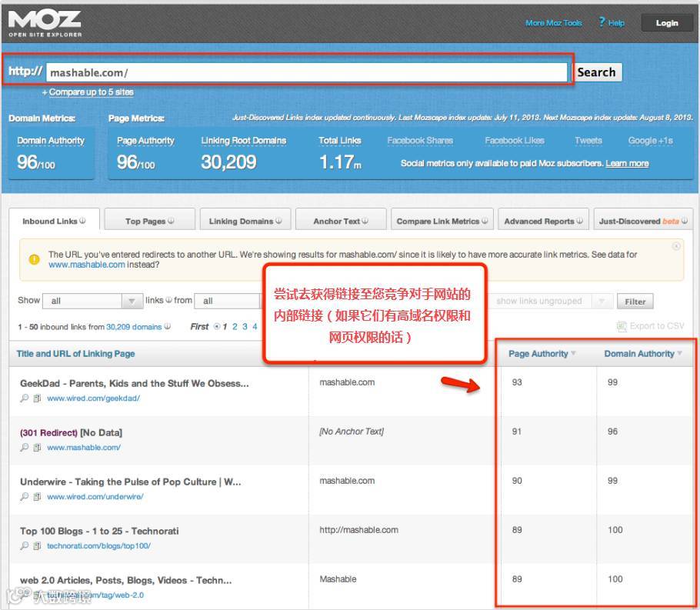Click 'First' pagination link
The image size is (700, 610).
tap(199, 326)
